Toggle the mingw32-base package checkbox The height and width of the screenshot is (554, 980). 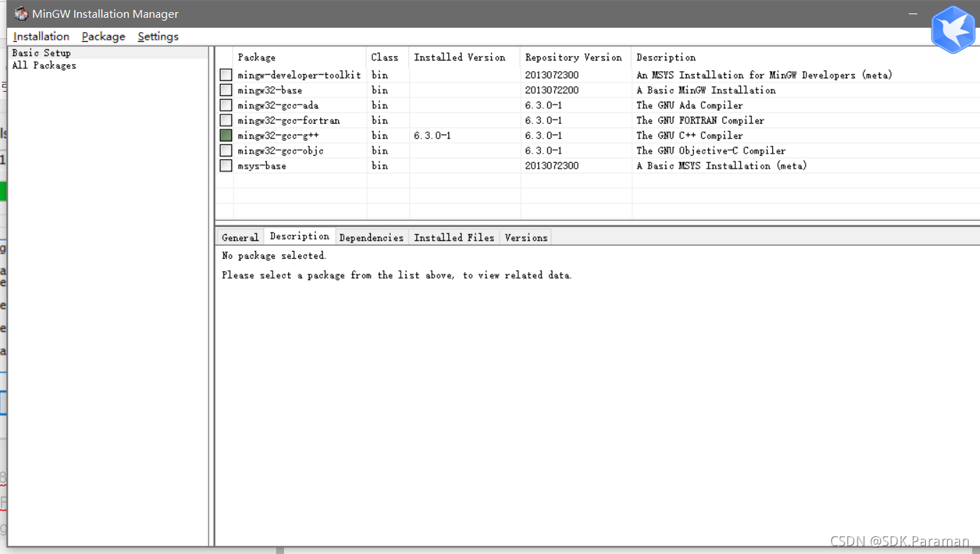[225, 90]
